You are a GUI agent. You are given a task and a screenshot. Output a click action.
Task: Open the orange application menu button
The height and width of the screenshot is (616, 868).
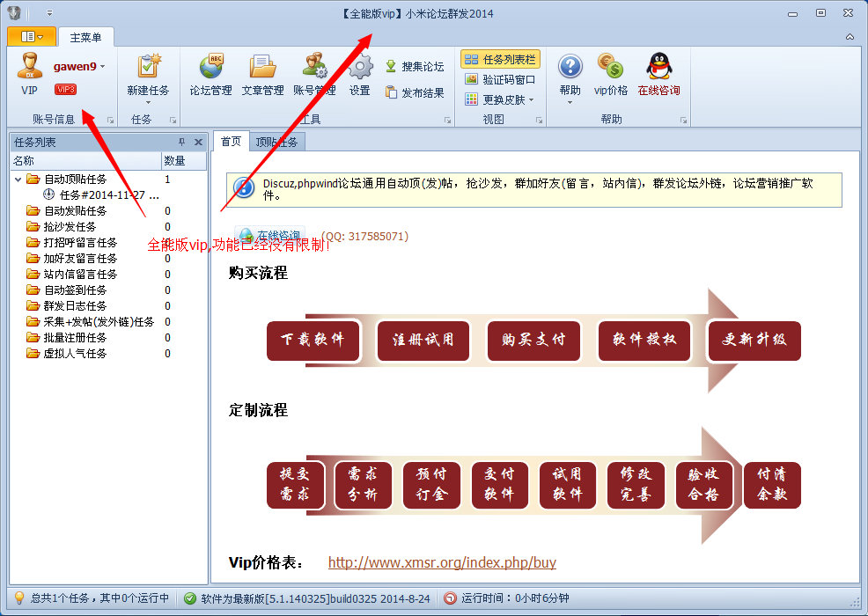pyautogui.click(x=32, y=37)
